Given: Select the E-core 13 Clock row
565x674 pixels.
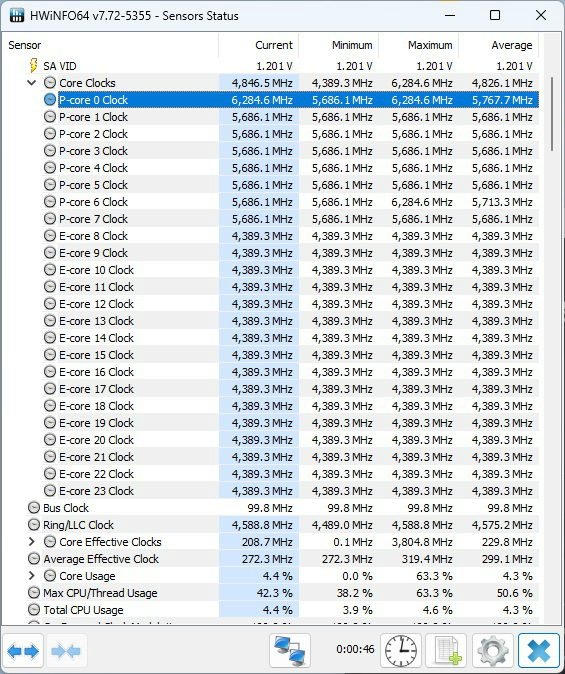Looking at the screenshot, I should coord(290,321).
